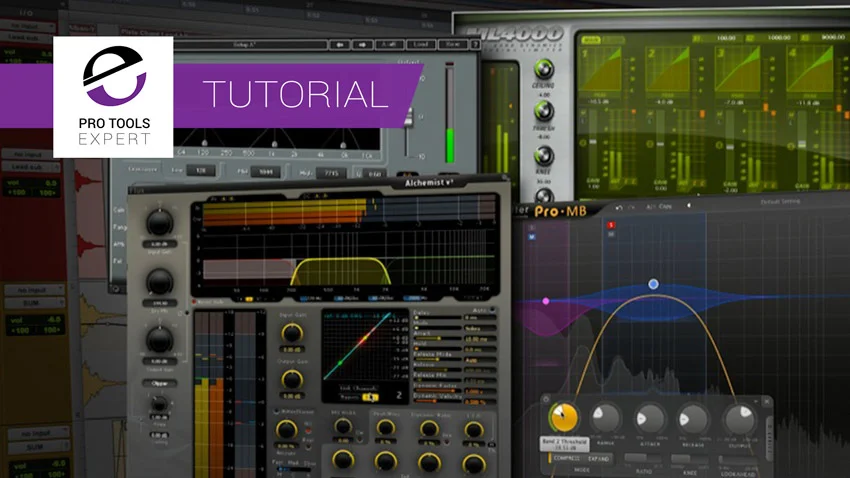850x478 pixels.
Task: Adjust Alchemist main Input Gain large knob
Action: pos(159,222)
